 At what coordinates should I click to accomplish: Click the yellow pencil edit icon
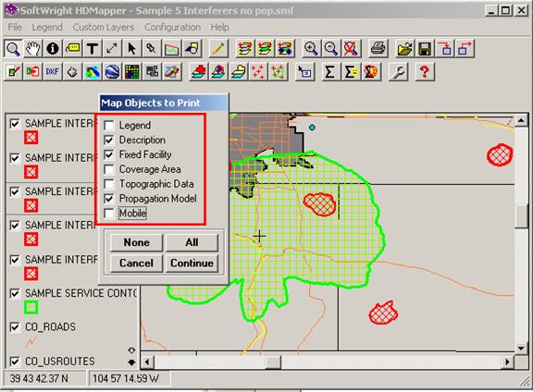point(217,49)
